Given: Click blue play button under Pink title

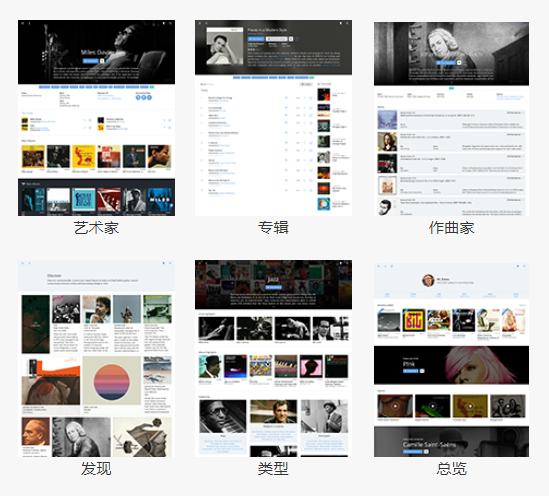Looking at the screenshot, I should pos(410,371).
